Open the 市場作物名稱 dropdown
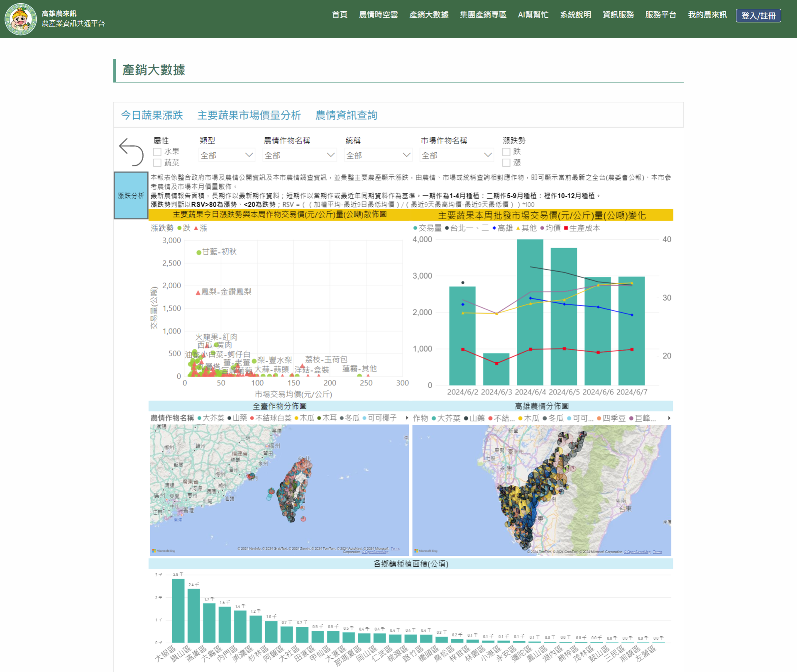The image size is (797, 672). pyautogui.click(x=457, y=155)
